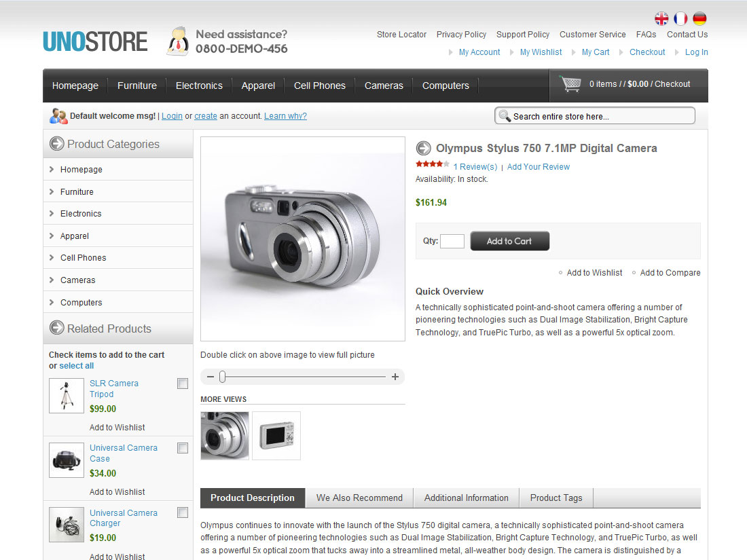The image size is (747, 560).
Task: Check the SLR Camera Tripod checkbox
Action: pyautogui.click(x=183, y=384)
